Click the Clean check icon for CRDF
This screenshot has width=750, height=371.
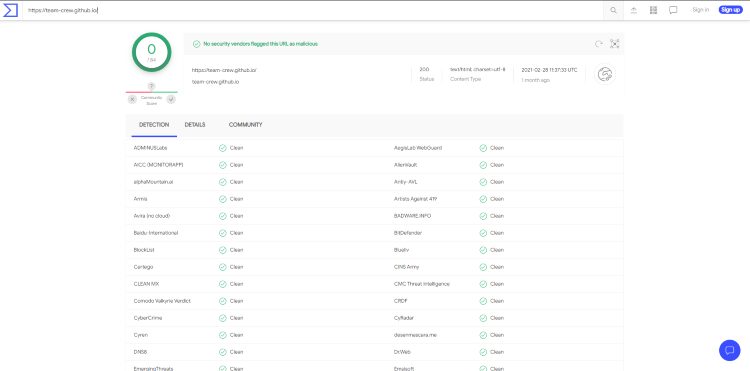(x=483, y=301)
